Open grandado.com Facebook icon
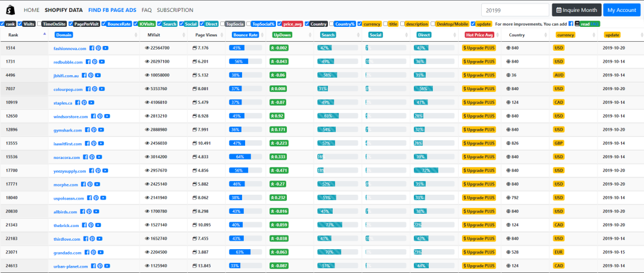Screen dimensions: 644x273 [x=86, y=253]
